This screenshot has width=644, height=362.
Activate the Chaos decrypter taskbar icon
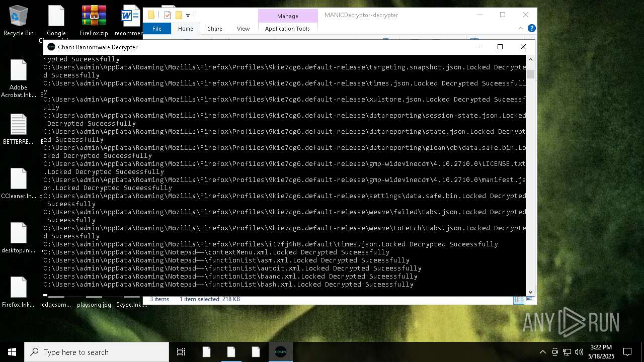[x=281, y=352]
